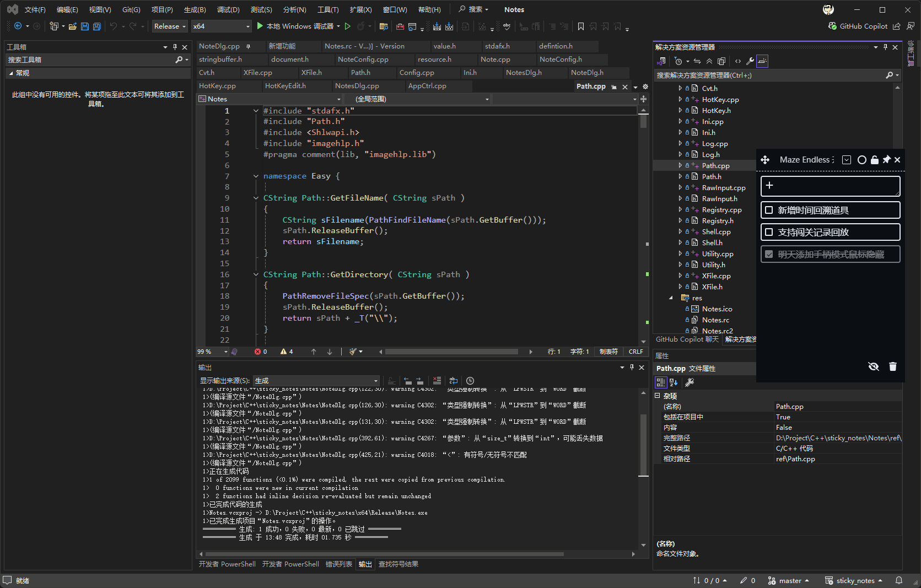Click the bookmark icon in the main toolbar

click(581, 26)
